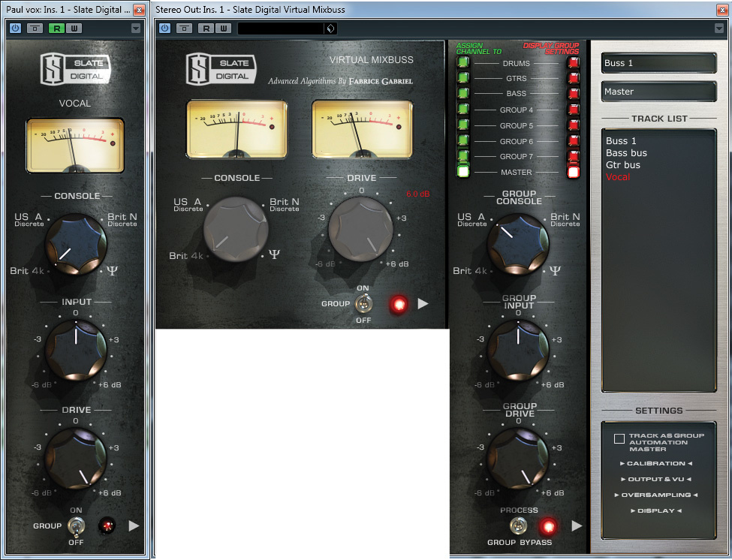Screen dimensions: 732x560
Task: Flip Group ON/OFF switch in Vocal plugin
Action: click(76, 527)
